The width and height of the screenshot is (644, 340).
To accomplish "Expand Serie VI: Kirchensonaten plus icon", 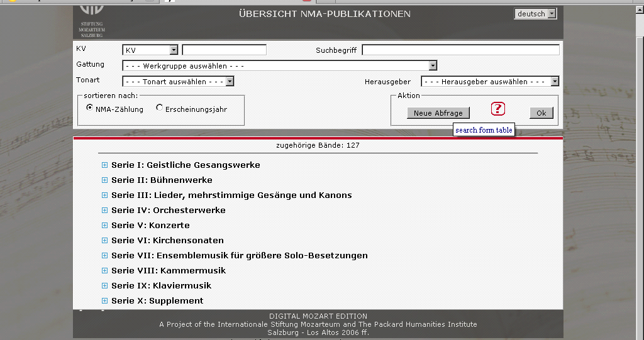I will pos(105,241).
